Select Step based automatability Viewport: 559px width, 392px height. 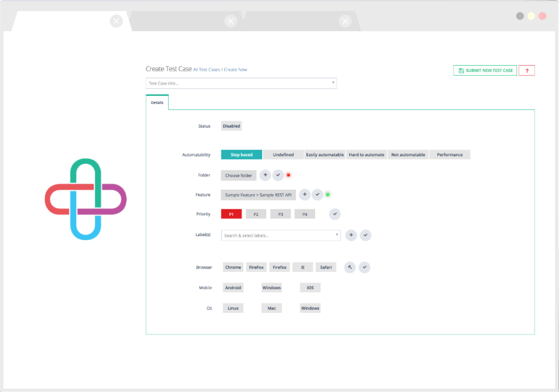click(241, 154)
